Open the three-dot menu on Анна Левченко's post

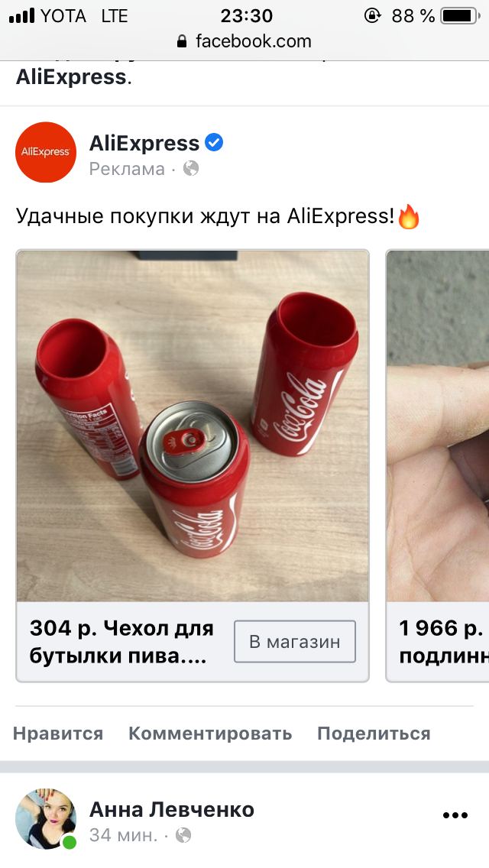(455, 815)
